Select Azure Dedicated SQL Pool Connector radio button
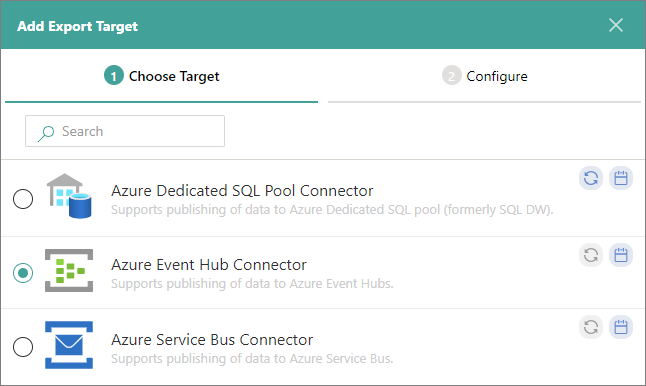 [23, 199]
